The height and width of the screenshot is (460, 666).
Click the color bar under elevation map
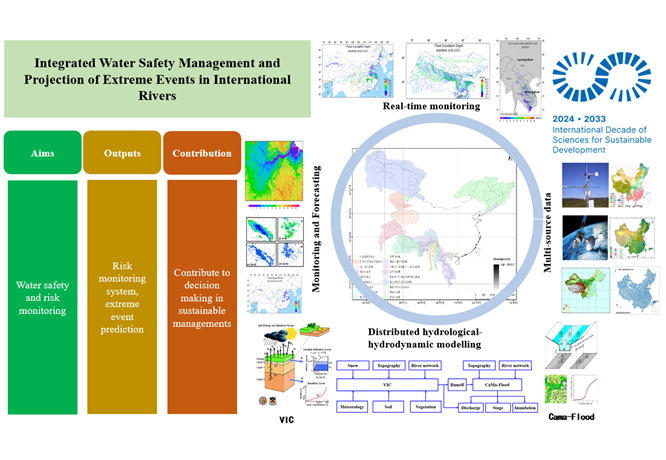pos(277,208)
